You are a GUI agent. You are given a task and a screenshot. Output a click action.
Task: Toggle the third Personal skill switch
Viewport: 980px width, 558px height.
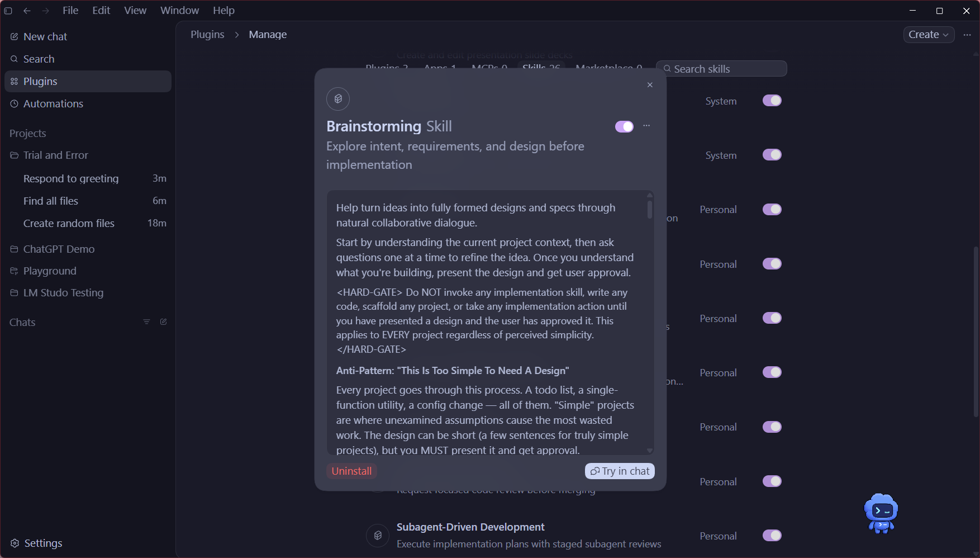[772, 318]
